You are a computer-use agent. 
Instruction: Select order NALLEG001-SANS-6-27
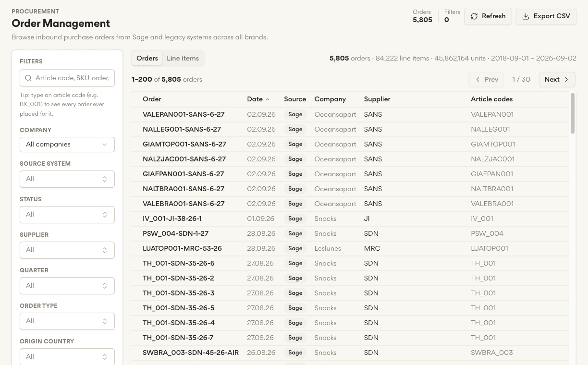coord(182,130)
